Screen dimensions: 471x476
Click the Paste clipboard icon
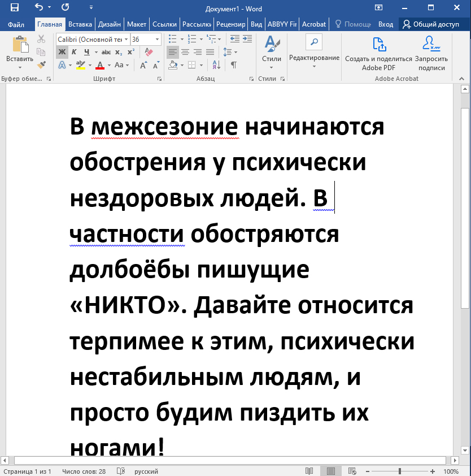coord(20,44)
